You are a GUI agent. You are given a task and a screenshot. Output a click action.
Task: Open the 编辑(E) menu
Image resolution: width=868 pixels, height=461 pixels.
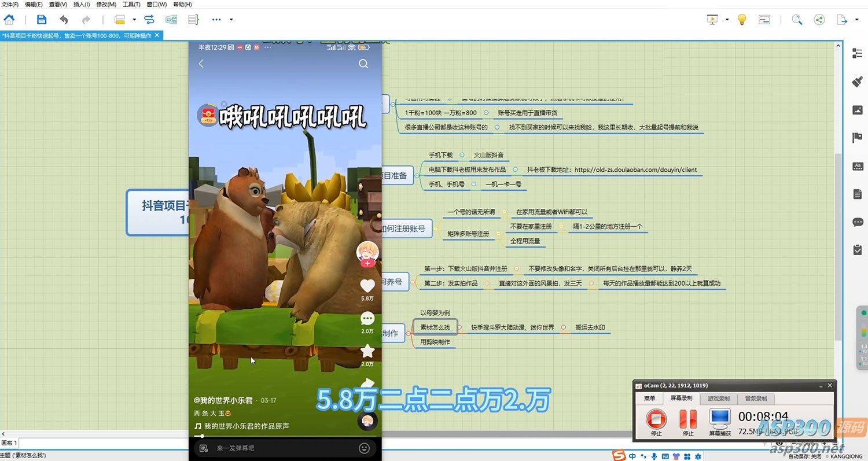[x=34, y=4]
